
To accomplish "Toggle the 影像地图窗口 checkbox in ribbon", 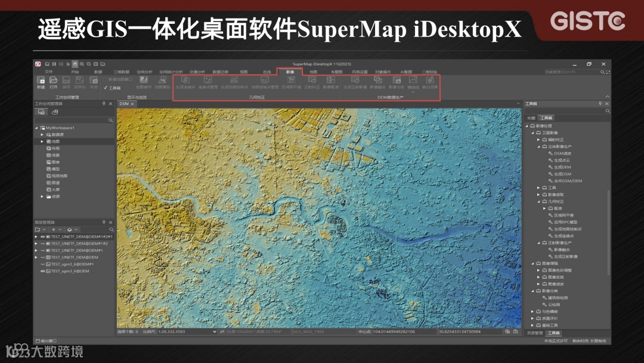I will [x=106, y=79].
